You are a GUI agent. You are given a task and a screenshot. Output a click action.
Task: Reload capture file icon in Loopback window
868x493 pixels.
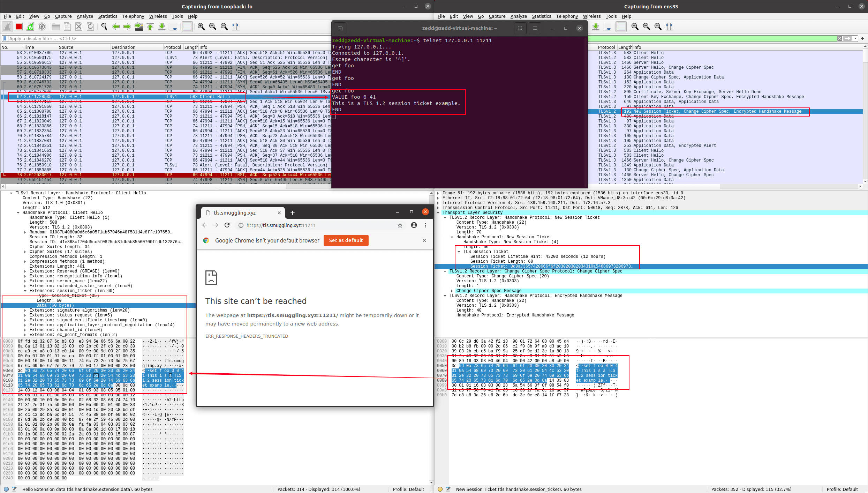click(x=90, y=27)
